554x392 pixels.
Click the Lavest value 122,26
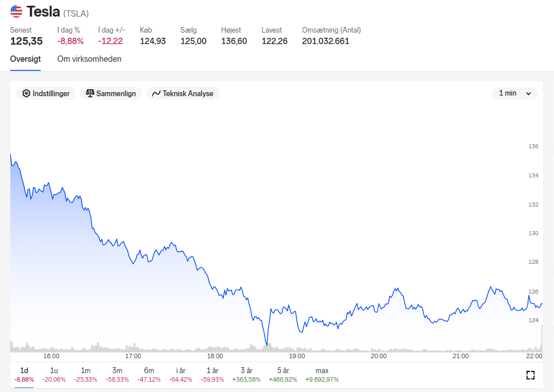point(274,41)
